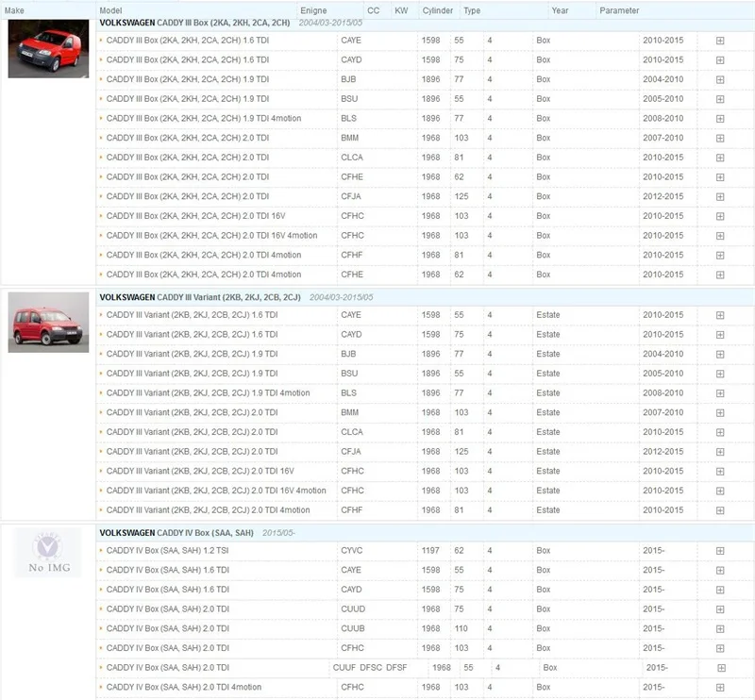
Task: Expand parameters for Caddy III Box CFJA row
Action: pyautogui.click(x=720, y=197)
